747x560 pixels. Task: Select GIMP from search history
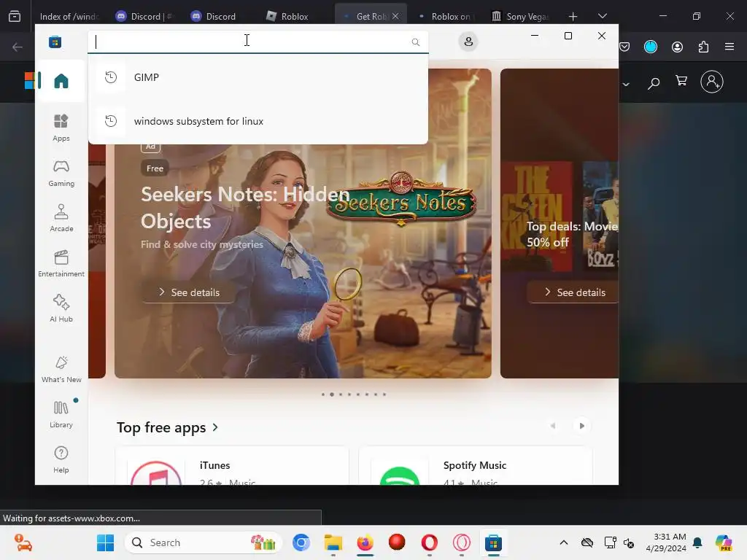click(x=258, y=77)
